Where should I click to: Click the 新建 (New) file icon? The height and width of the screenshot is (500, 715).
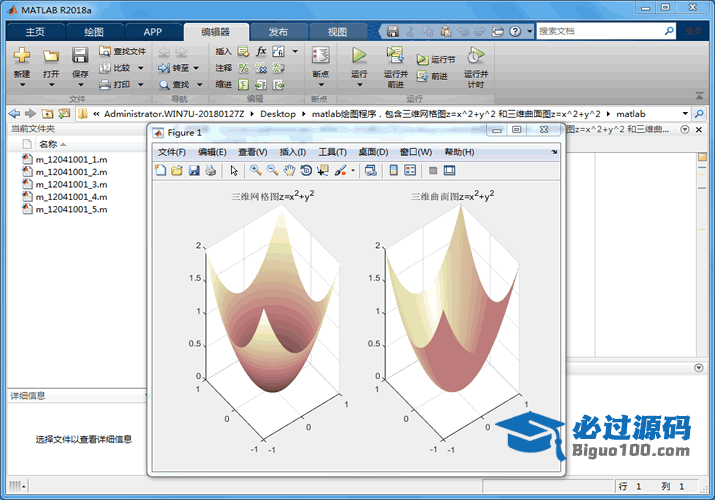click(21, 56)
